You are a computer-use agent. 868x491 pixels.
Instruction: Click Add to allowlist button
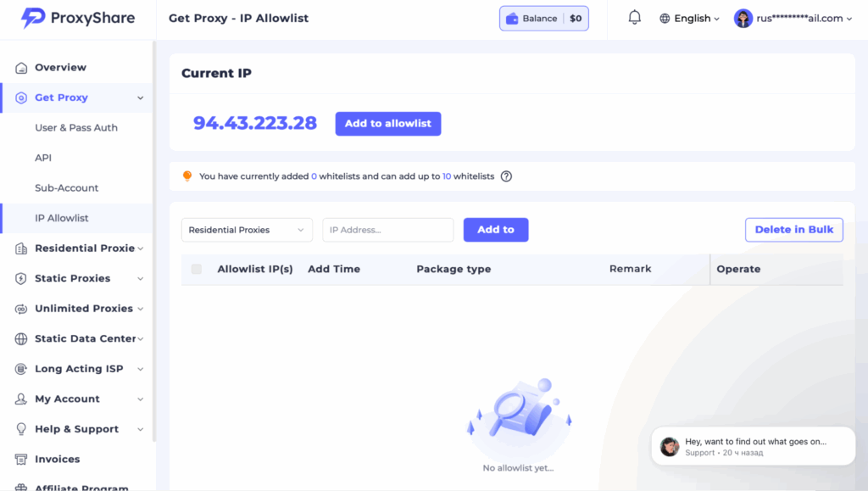coord(388,124)
